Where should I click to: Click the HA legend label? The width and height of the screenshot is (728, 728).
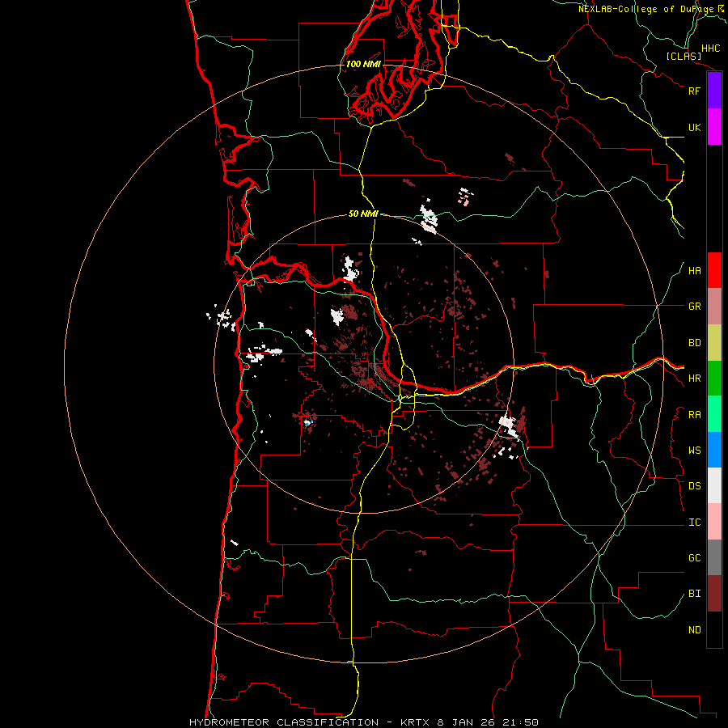point(694,271)
